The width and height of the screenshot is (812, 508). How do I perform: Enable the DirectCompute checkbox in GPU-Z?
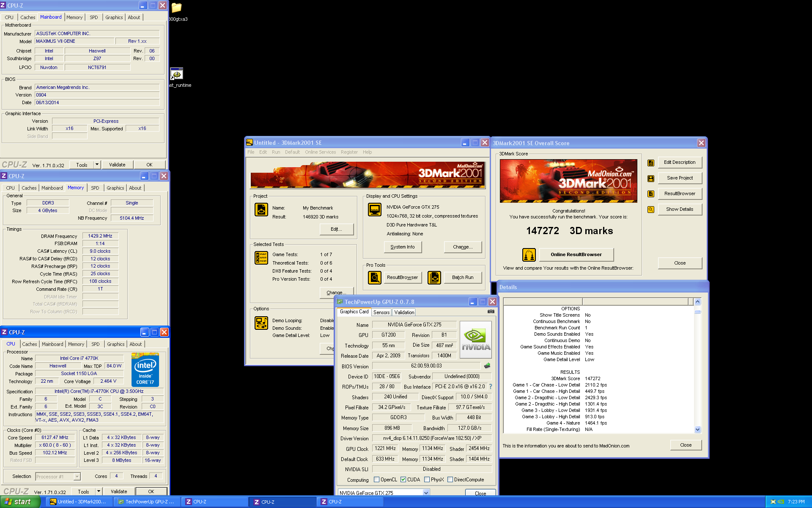tap(450, 480)
